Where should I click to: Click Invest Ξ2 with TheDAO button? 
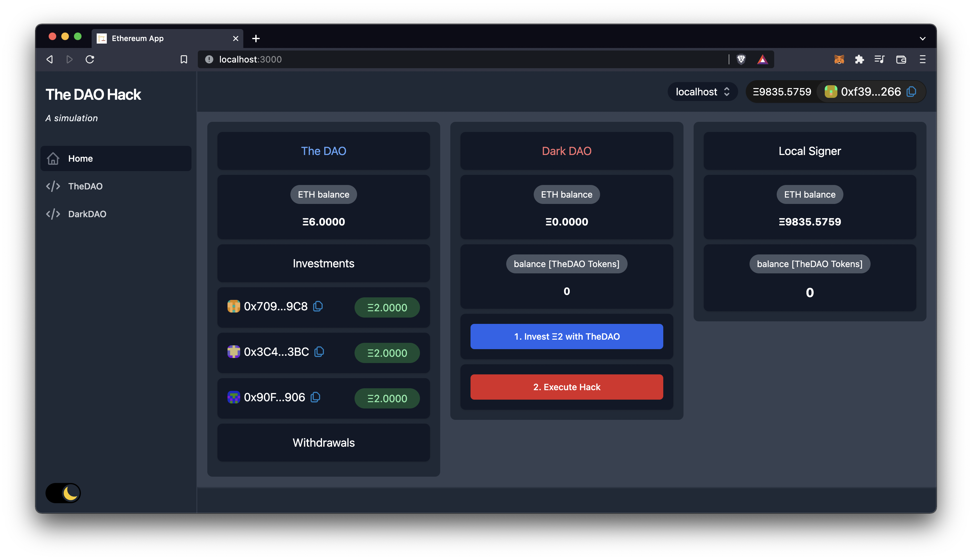click(566, 337)
